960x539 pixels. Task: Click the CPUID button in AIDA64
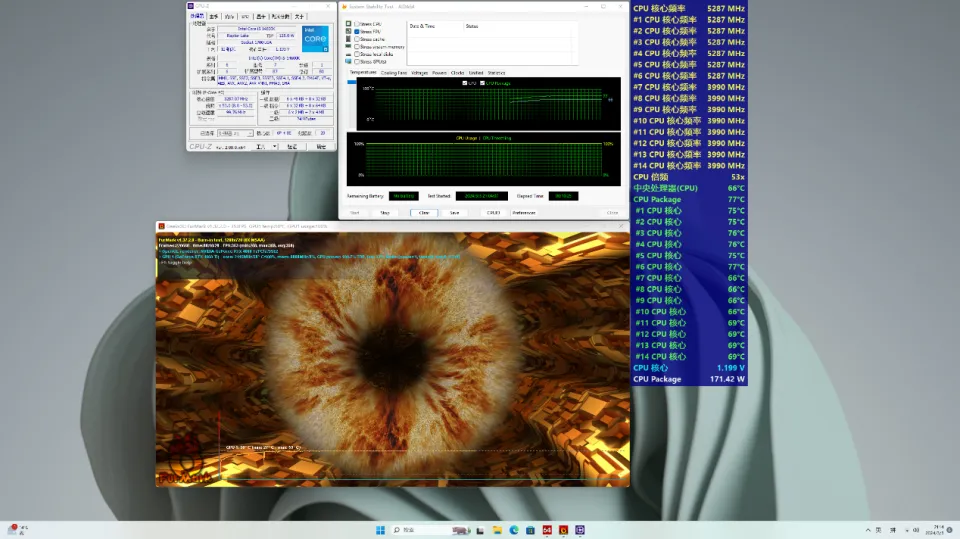click(x=493, y=213)
